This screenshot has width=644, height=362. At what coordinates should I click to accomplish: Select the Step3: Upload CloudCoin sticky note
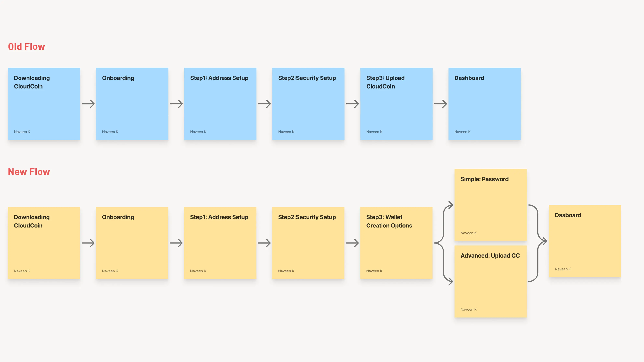click(x=396, y=104)
